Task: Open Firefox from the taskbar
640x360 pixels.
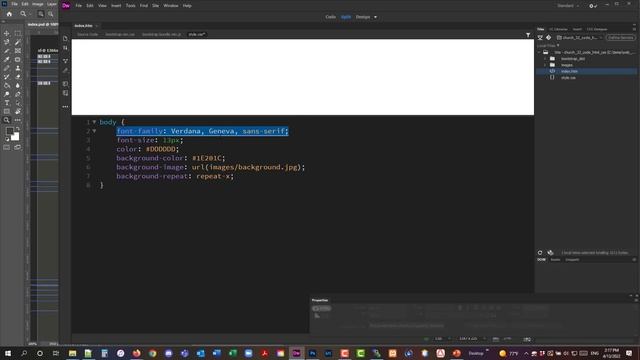Action: tap(136, 353)
